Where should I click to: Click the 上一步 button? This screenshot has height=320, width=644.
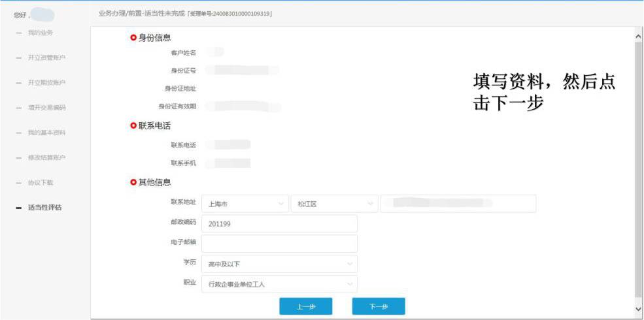(305, 306)
